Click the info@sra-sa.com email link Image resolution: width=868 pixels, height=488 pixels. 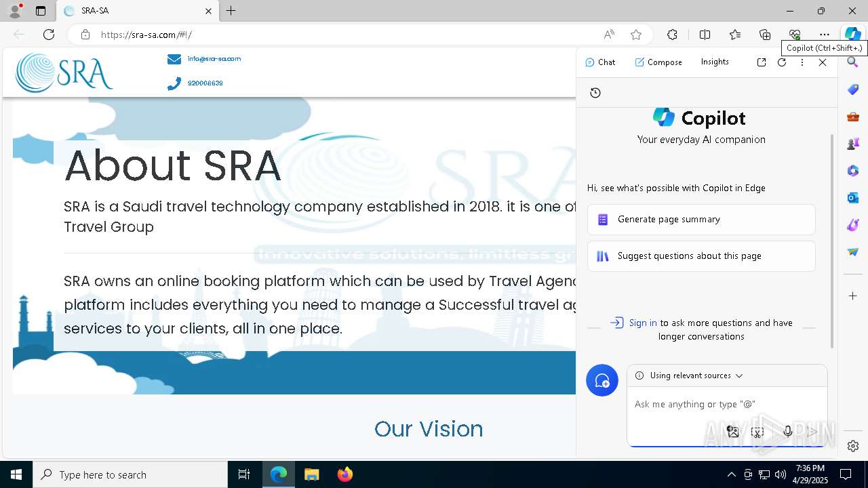click(x=214, y=59)
